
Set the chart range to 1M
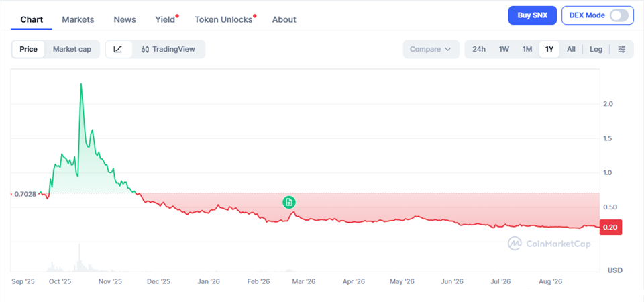pyautogui.click(x=527, y=49)
